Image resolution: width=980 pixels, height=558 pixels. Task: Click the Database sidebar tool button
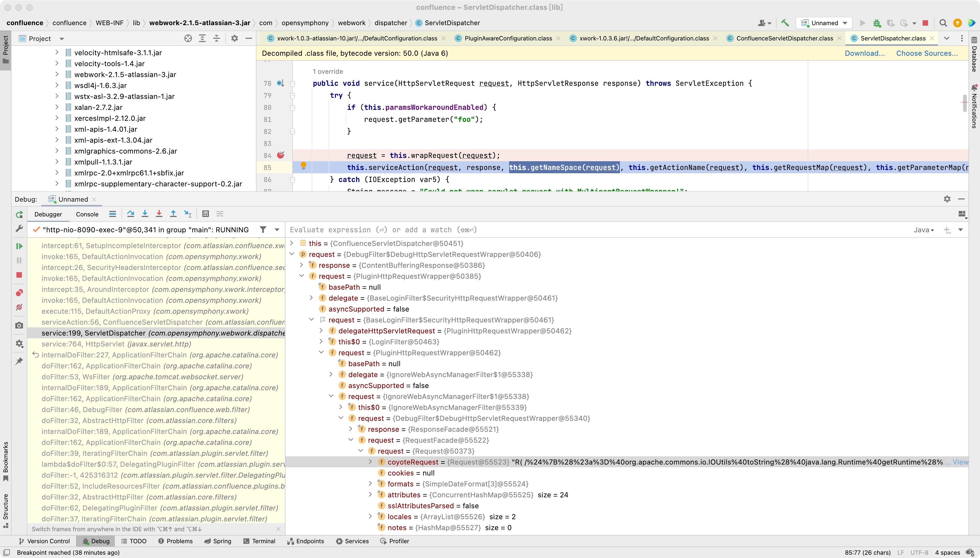click(974, 54)
